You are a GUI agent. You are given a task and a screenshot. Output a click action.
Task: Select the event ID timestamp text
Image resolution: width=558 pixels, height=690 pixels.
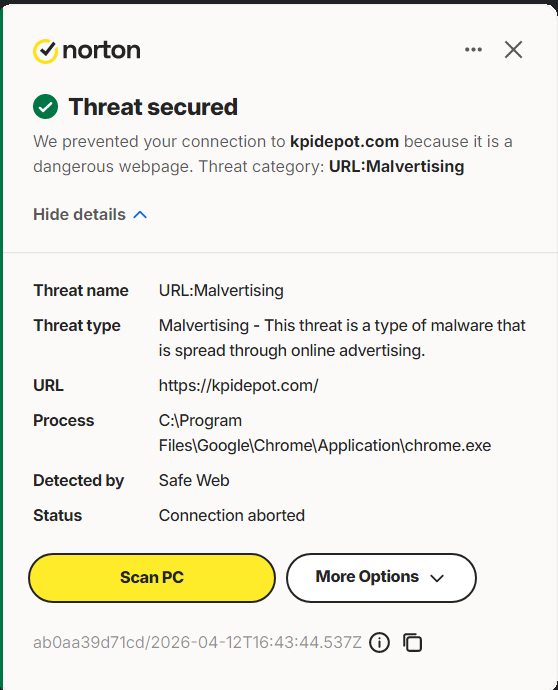198,642
